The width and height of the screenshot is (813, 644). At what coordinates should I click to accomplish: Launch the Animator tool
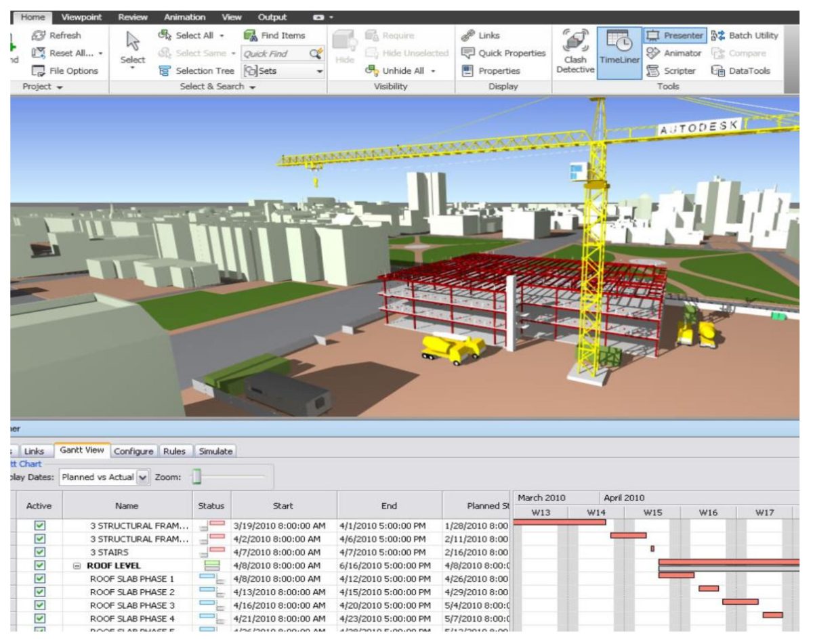674,53
